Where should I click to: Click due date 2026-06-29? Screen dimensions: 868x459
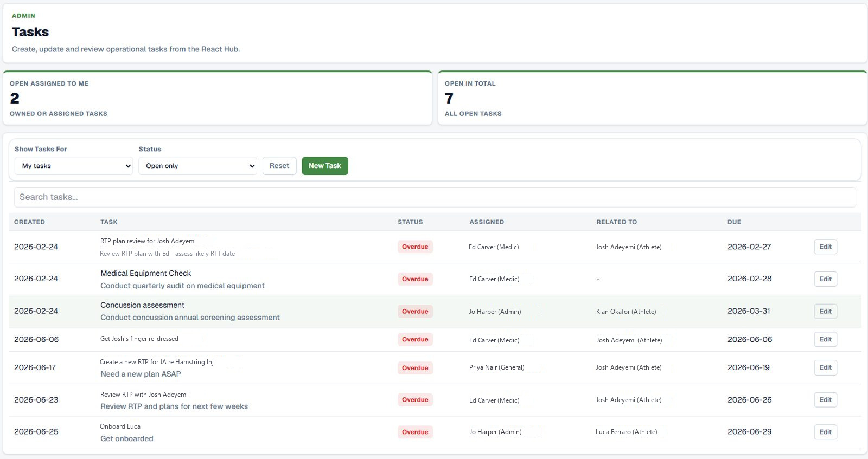click(749, 432)
